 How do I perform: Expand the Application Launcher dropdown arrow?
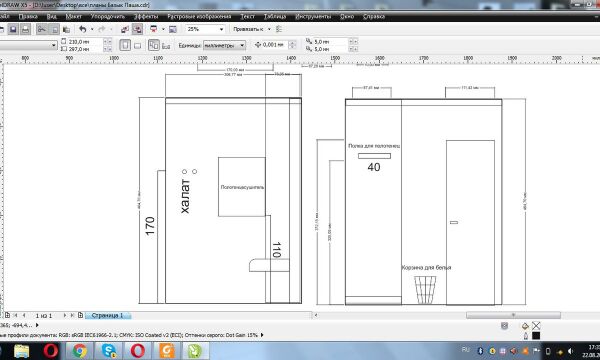[x=163, y=29]
